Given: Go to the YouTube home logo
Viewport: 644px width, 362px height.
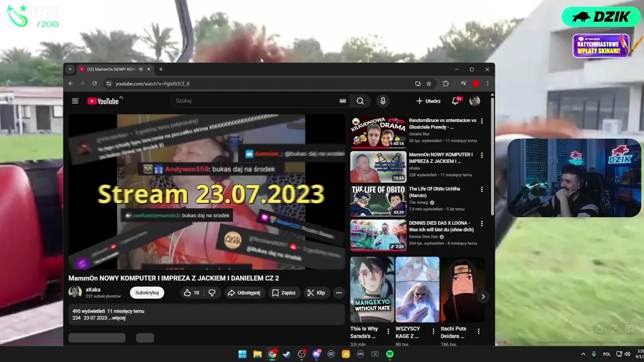Looking at the screenshot, I should [103, 101].
